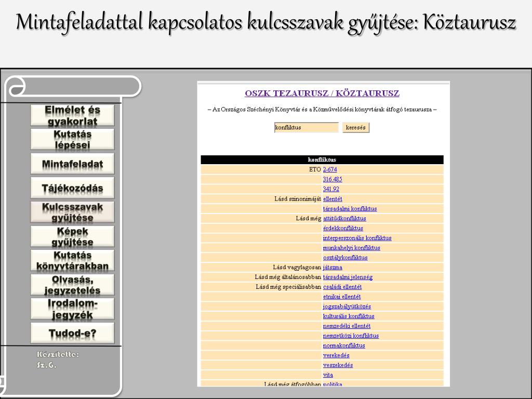Open Olvasás, jegyzetelés section
The width and height of the screenshot is (532, 399).
(x=72, y=285)
